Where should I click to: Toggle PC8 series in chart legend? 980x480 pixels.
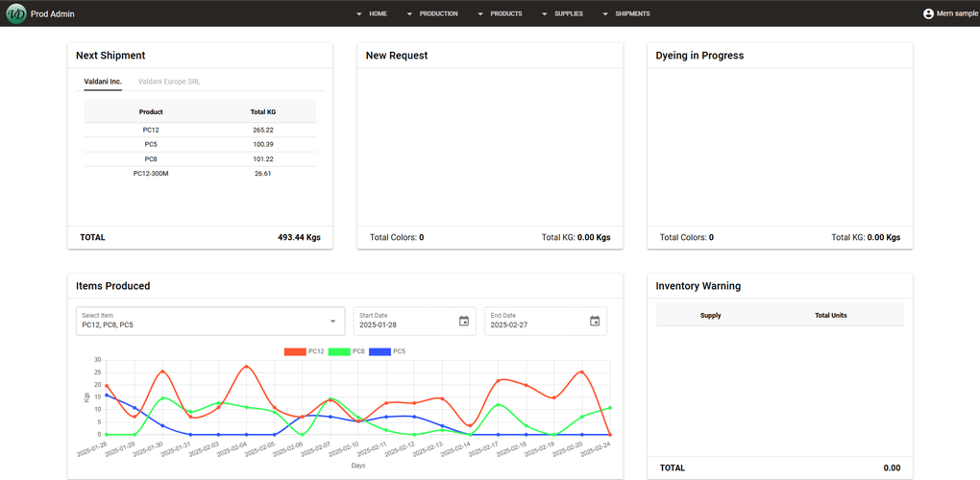347,351
